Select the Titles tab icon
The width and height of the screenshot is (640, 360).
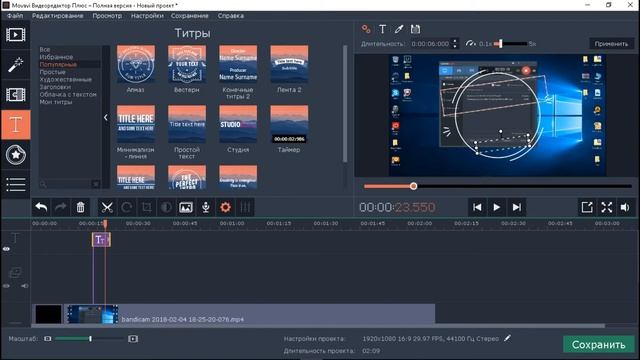click(x=16, y=124)
